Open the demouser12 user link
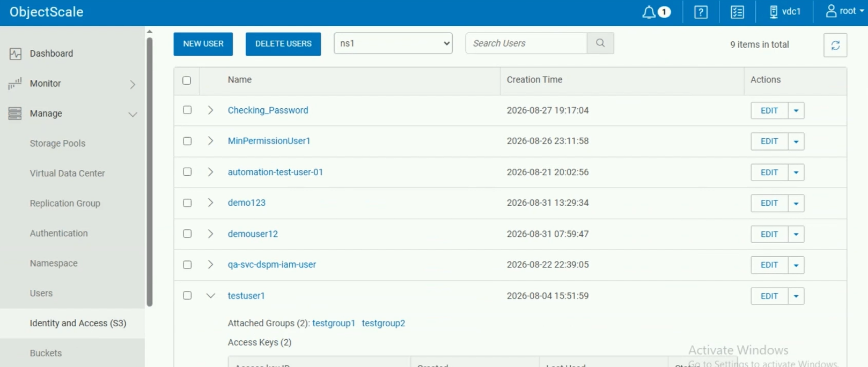The image size is (868, 367). pyautogui.click(x=253, y=234)
